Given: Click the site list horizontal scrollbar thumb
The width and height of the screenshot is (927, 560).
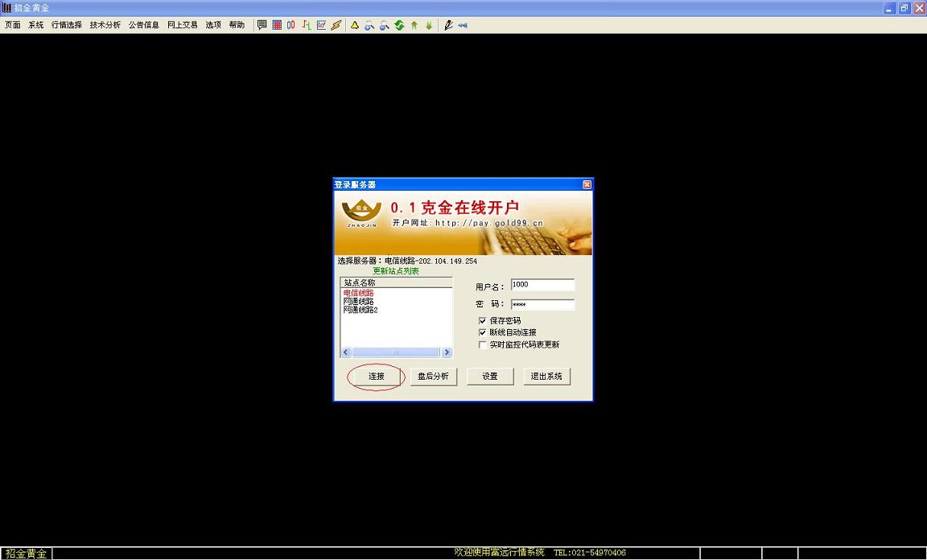Looking at the screenshot, I should point(396,352).
